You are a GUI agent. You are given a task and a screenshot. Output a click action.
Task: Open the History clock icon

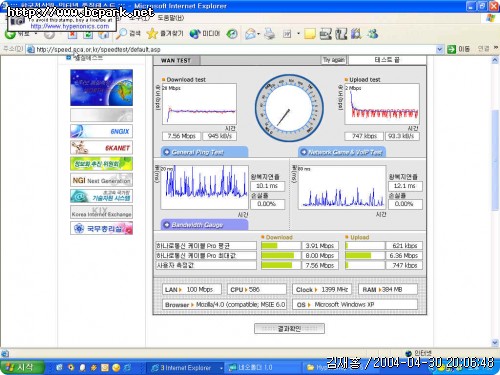(232, 33)
